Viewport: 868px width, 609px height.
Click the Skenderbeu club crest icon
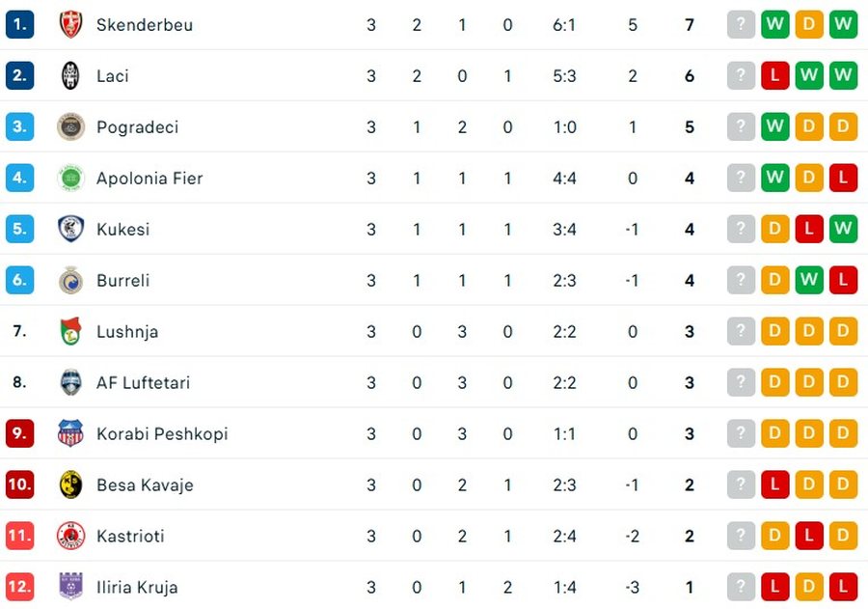[x=70, y=25]
